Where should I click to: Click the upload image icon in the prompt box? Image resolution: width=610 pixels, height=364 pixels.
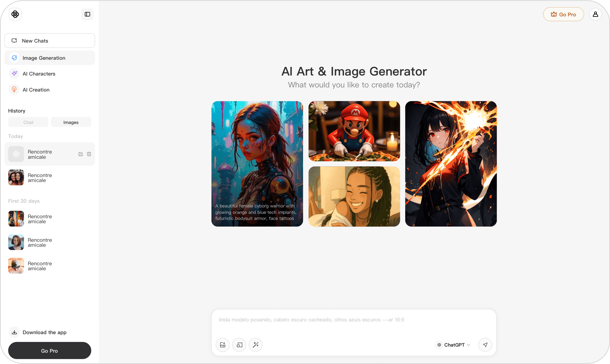(223, 345)
